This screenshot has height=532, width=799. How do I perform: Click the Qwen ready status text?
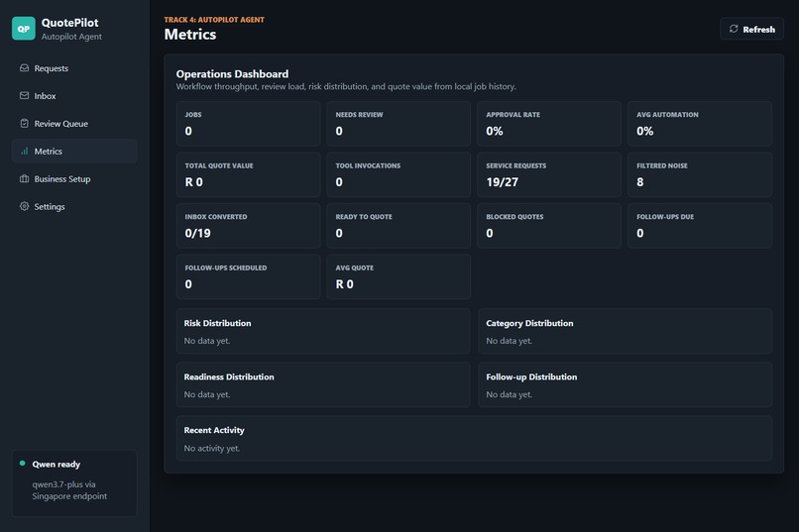(x=57, y=464)
